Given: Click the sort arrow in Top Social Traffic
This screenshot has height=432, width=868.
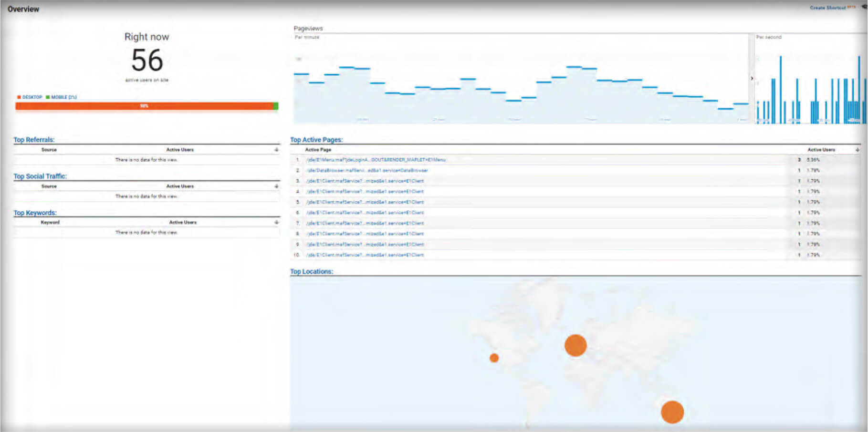Looking at the screenshot, I should [276, 186].
